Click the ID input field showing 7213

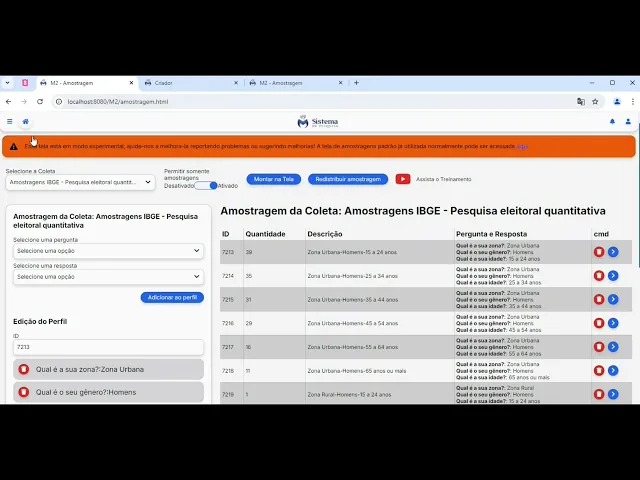pos(108,347)
